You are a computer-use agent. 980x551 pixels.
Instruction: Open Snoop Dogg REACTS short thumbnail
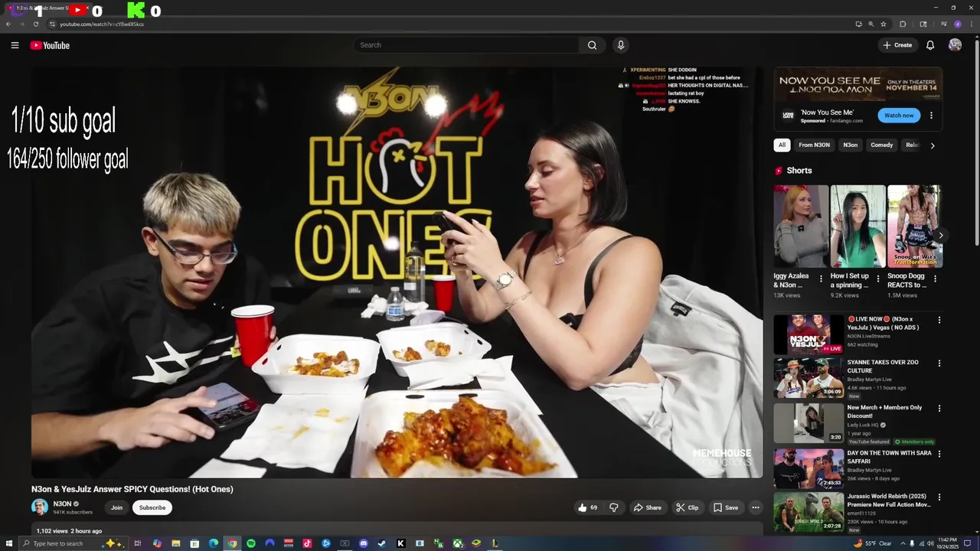coord(914,227)
